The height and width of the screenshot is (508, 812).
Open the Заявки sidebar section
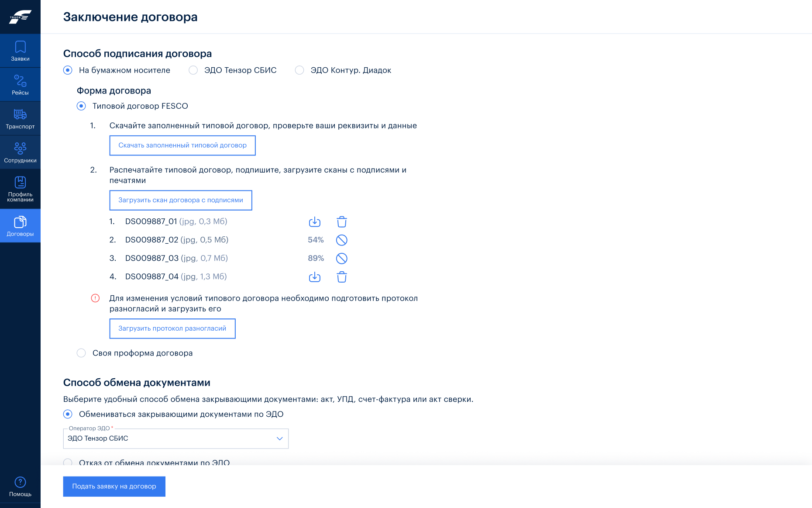(20, 51)
